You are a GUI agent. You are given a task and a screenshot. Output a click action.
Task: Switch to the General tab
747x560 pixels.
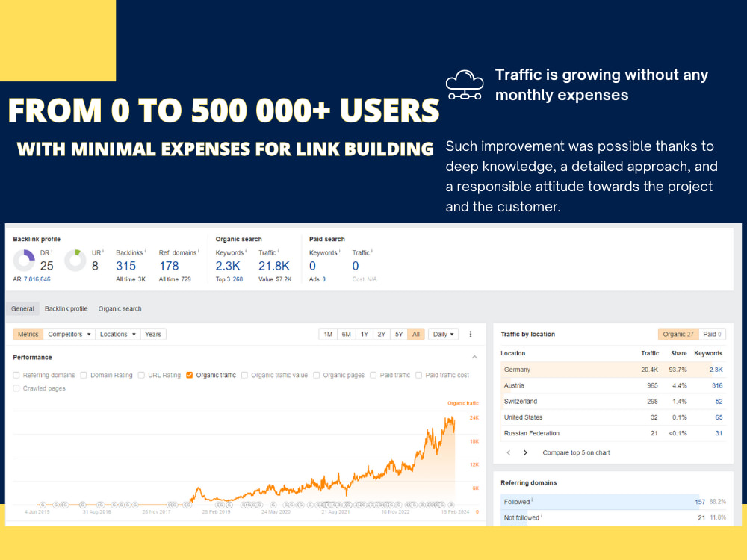(22, 308)
